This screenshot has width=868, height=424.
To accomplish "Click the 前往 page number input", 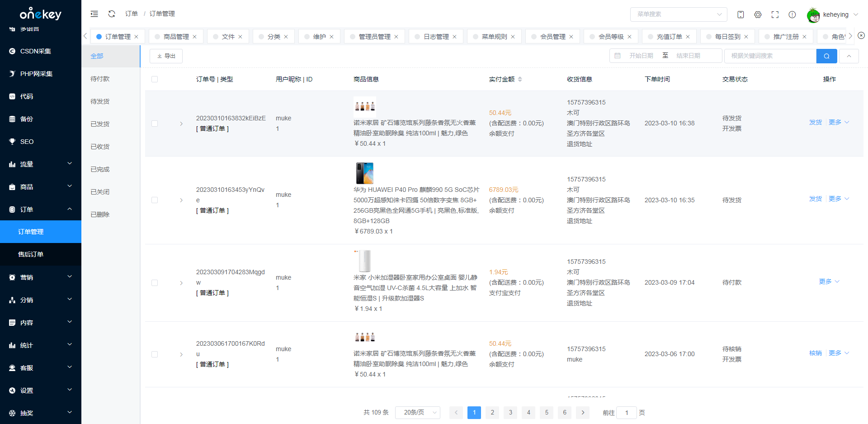I will (627, 413).
